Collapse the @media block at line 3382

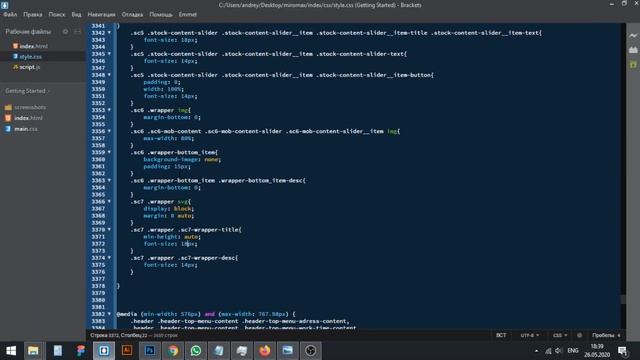[x=109, y=314]
